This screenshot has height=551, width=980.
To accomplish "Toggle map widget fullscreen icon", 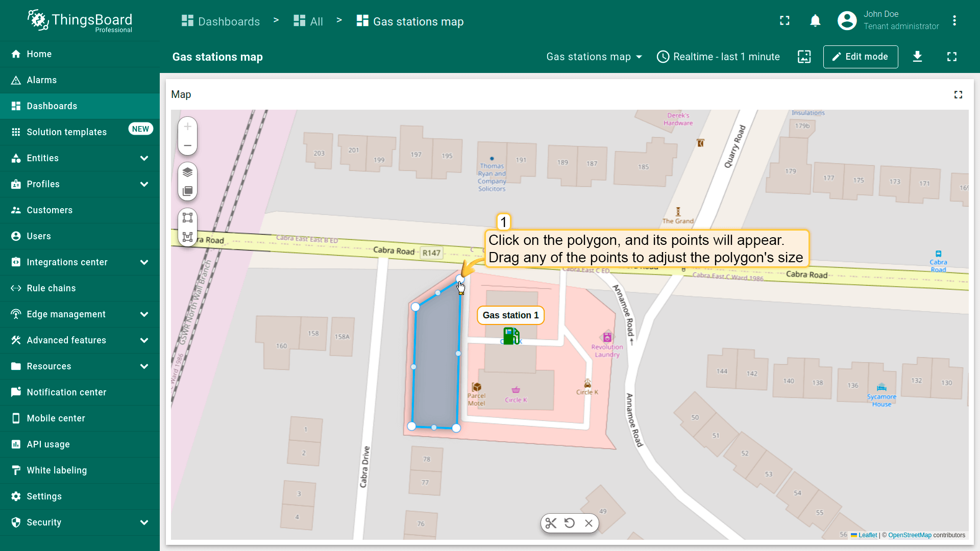I will click(x=958, y=95).
